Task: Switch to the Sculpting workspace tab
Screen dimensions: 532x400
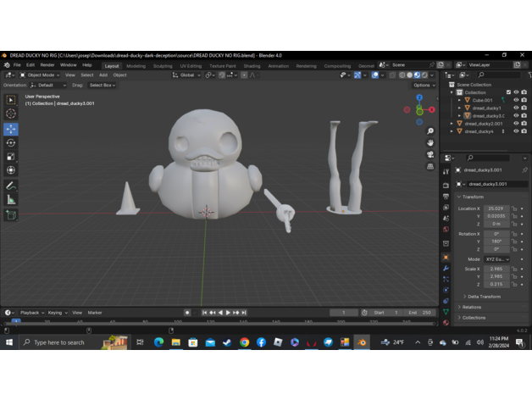Action: (162, 65)
